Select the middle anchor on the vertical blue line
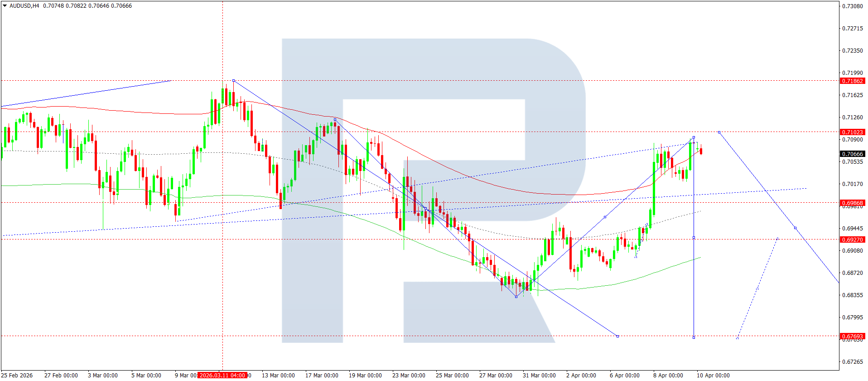Viewport: 868px width, 381px height. click(694, 237)
